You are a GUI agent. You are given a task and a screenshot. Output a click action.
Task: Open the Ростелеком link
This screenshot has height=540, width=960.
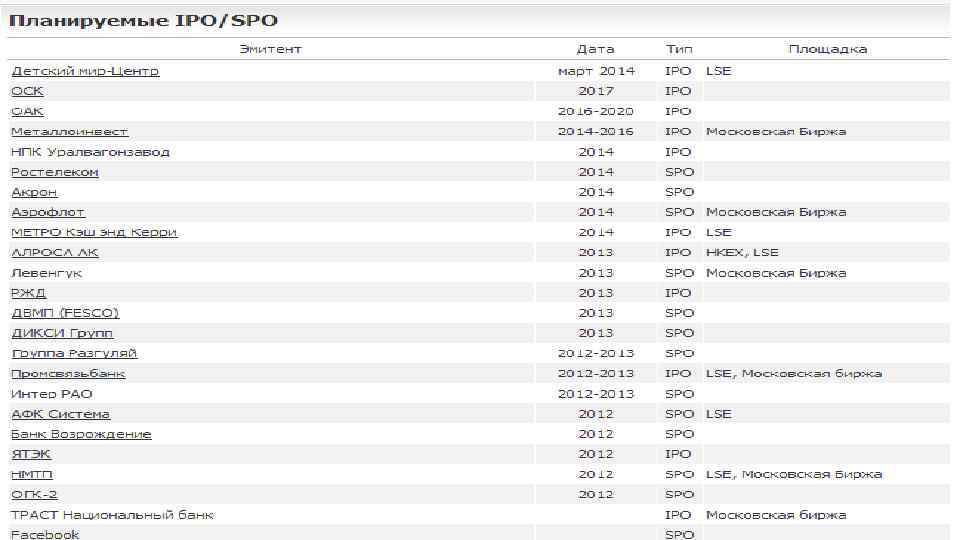tap(55, 172)
